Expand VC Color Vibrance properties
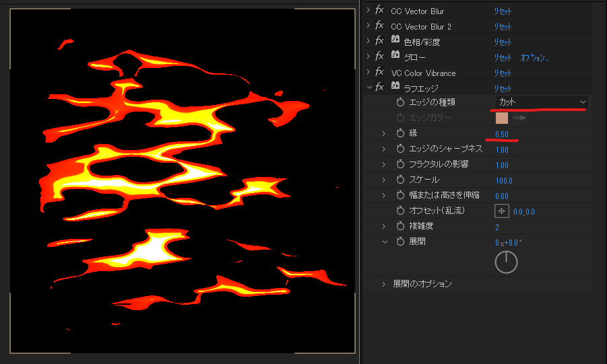 (368, 73)
